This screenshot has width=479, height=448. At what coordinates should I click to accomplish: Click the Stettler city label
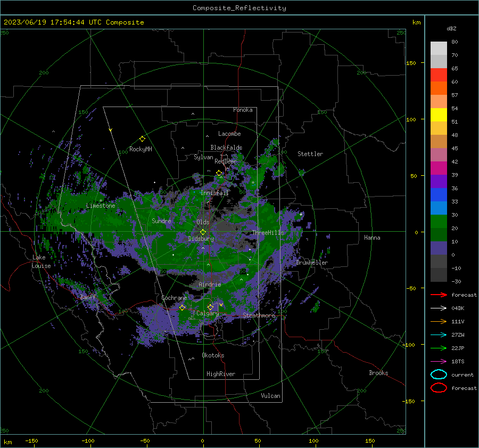(310, 154)
